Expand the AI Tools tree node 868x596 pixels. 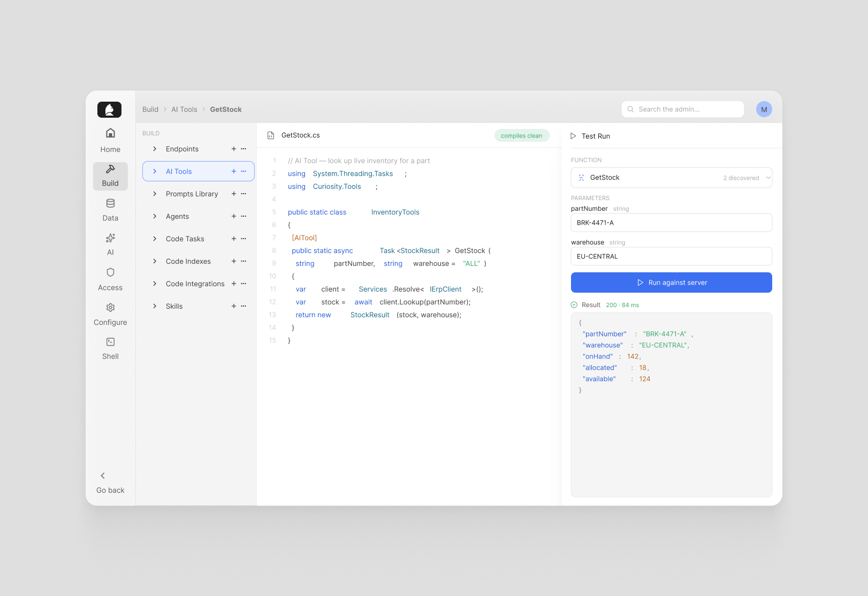point(155,171)
